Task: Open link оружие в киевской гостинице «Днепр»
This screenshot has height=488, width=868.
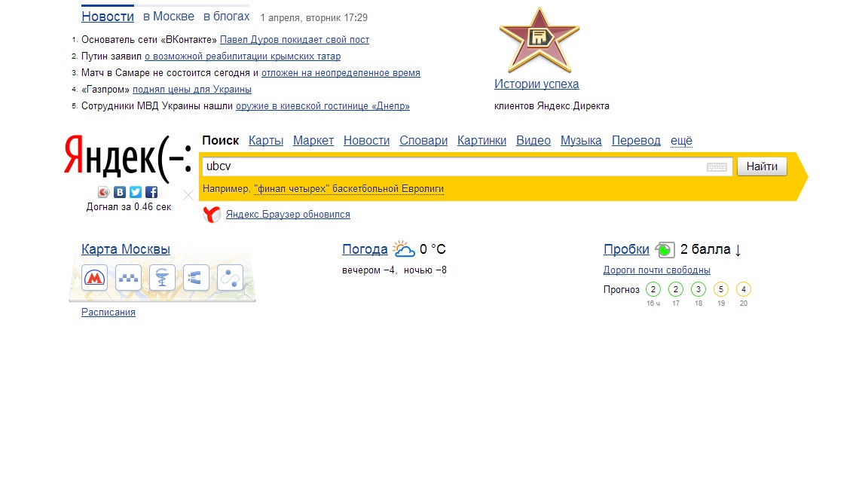Action: tap(322, 106)
